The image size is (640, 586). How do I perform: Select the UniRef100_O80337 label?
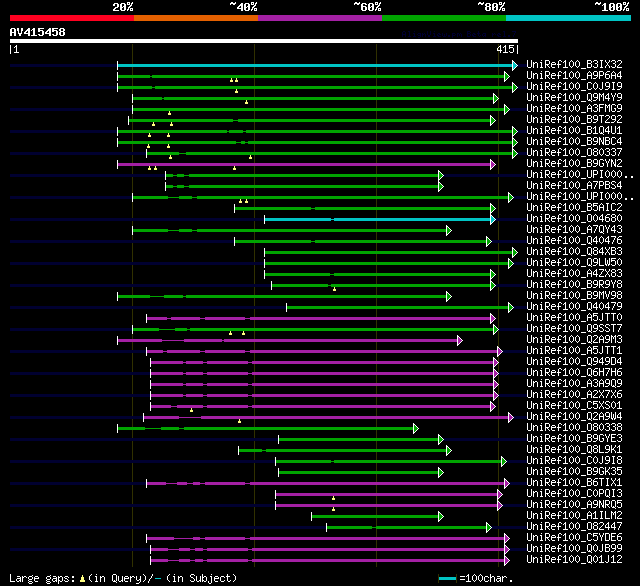point(574,153)
